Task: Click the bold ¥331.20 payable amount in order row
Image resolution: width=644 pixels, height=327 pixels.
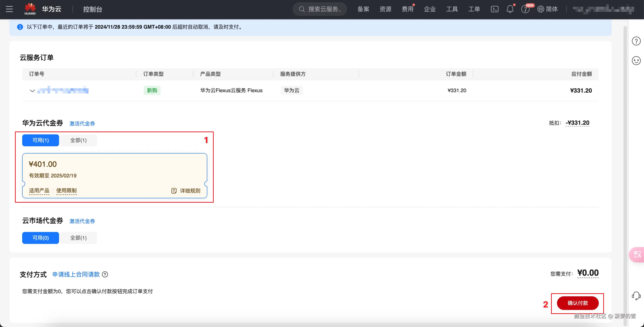Action: point(581,90)
